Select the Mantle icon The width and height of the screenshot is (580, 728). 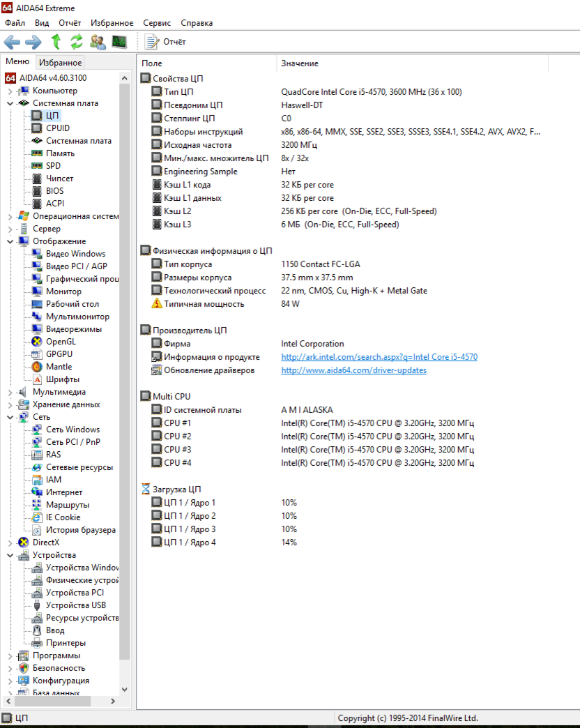[37, 366]
